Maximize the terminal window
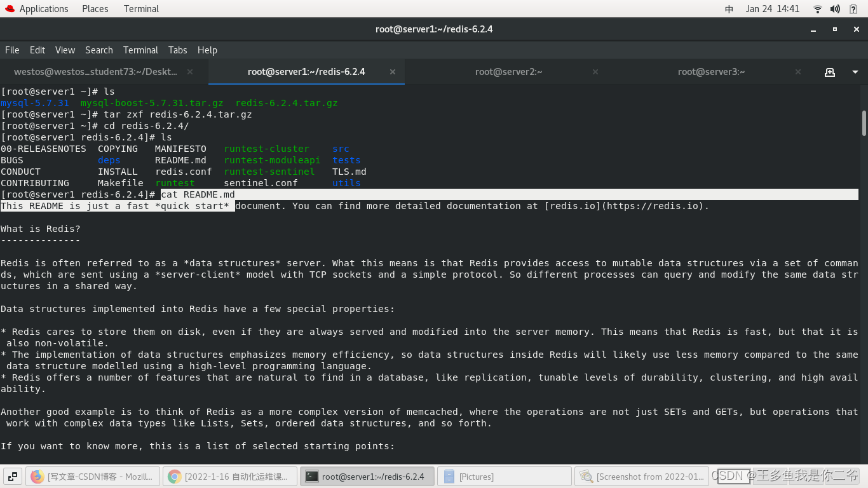Screen dimensions: 868x488 [835, 29]
